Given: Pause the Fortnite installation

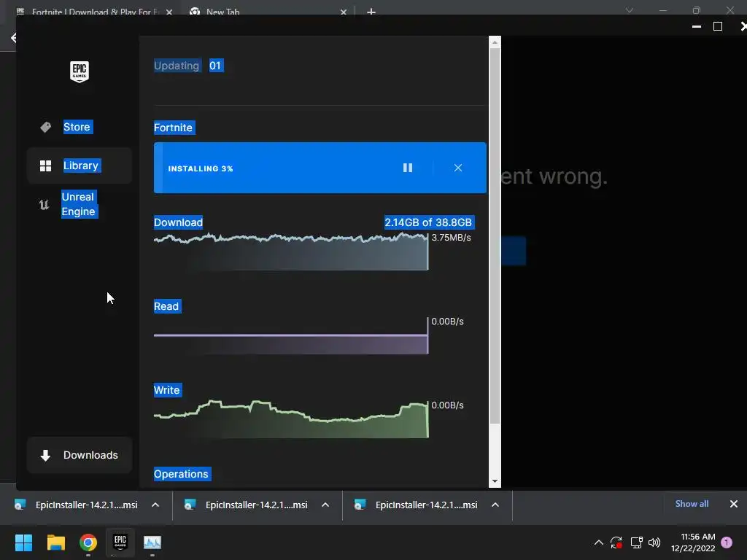Looking at the screenshot, I should pos(408,168).
